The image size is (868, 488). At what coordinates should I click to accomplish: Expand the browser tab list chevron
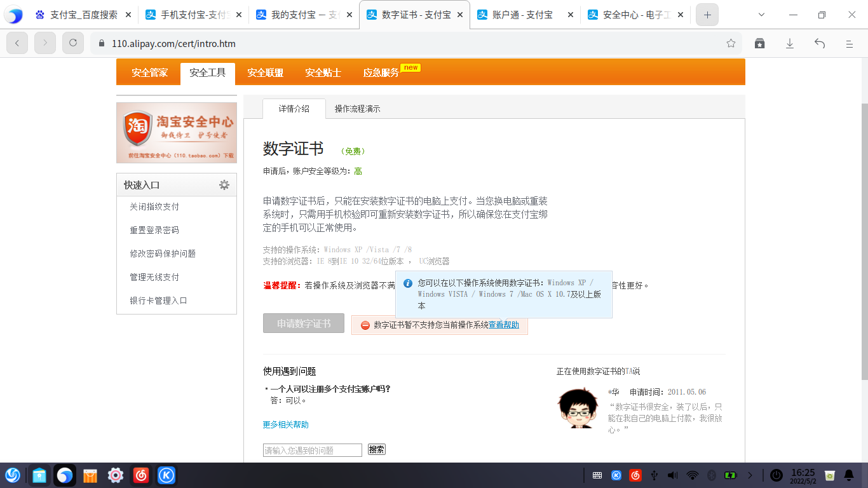click(760, 14)
